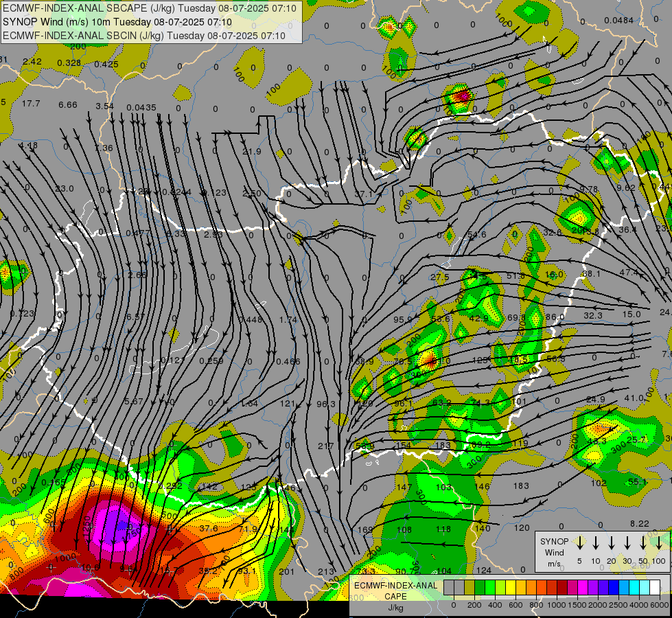Click the map value '2.42'
This screenshot has height=618, width=672.
(32, 61)
